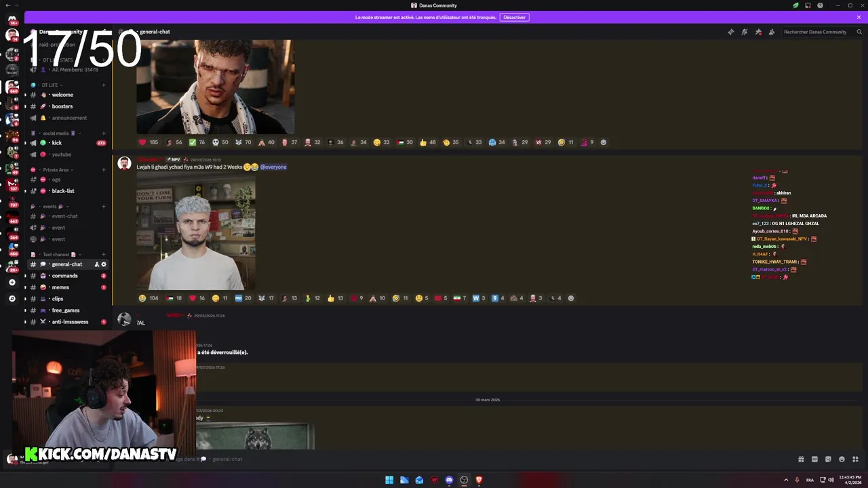Open the Threads icon in channel header
This screenshot has width=868, height=488.
tap(730, 32)
